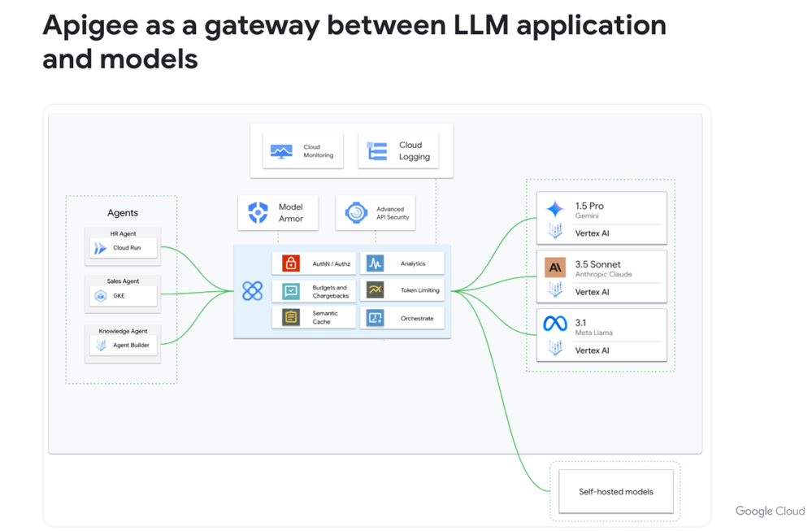Click the Meta Llama subtitle
Image resolution: width=812 pixels, height=531 pixels.
(x=593, y=333)
